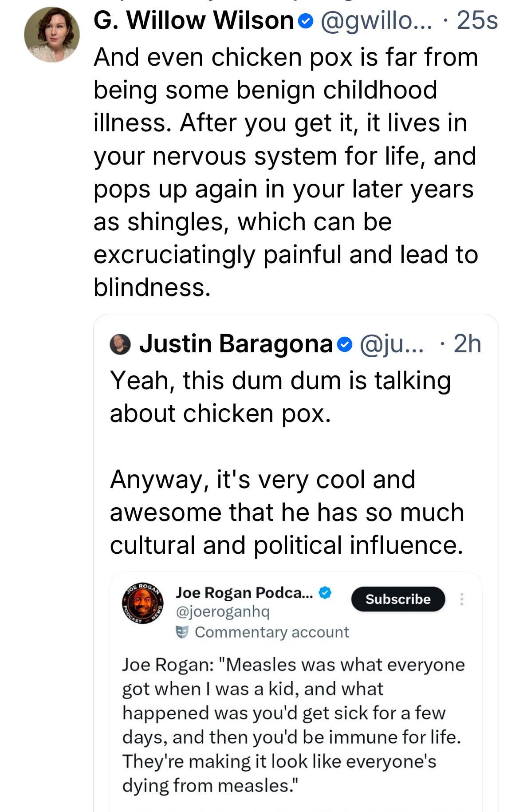
Task: Click Joe Rogan Podcast's verified badge
Action: (x=325, y=593)
